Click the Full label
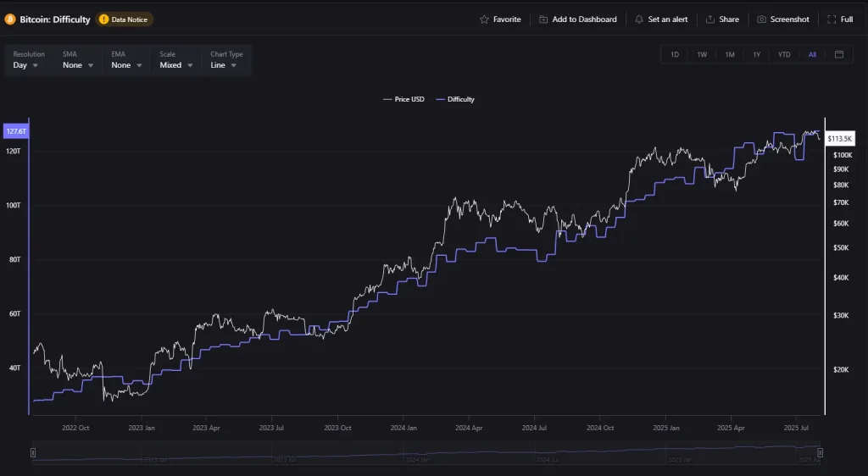The width and height of the screenshot is (868, 476). [847, 19]
